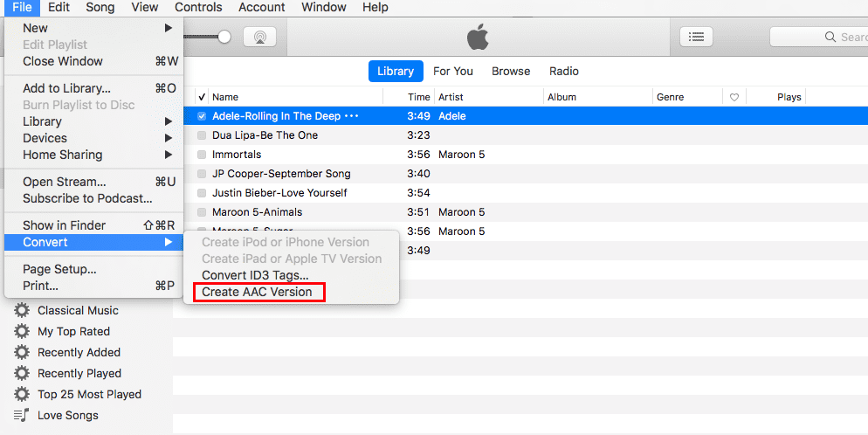
Task: Expand the Library submenu in the File menu
Action: (x=169, y=121)
